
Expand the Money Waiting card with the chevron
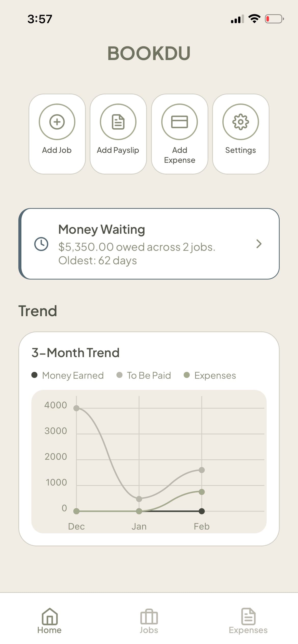coord(259,244)
